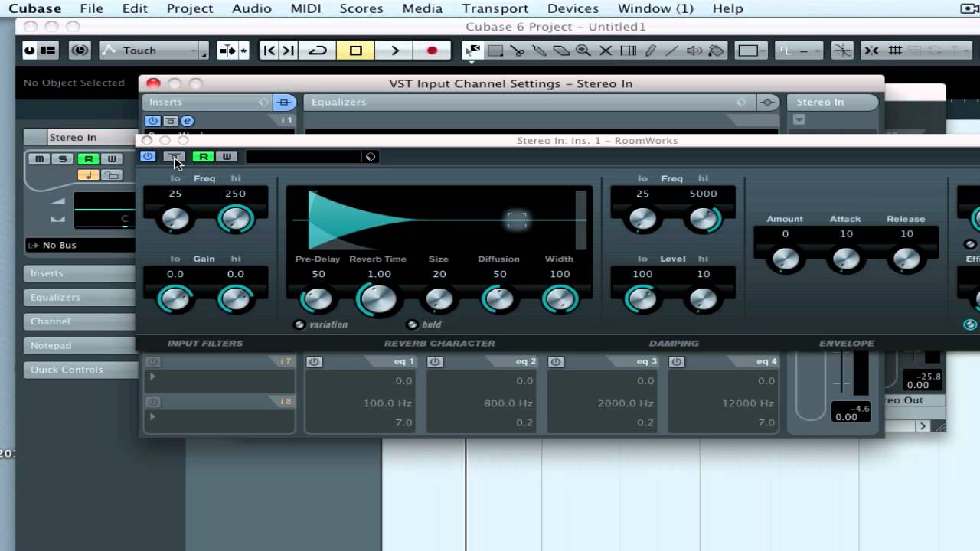Click the transport Stop button
980x551 pixels.
coord(355,51)
